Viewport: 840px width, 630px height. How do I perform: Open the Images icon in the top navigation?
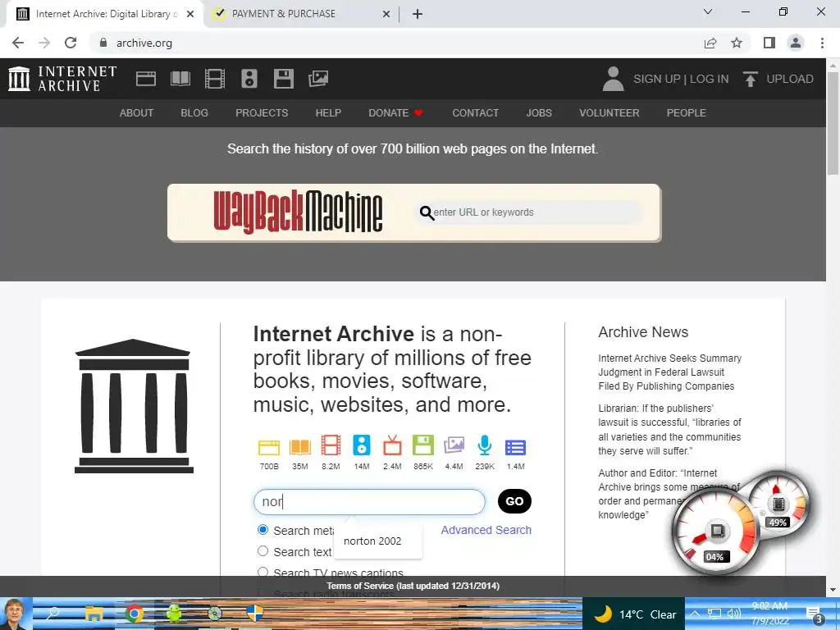click(x=318, y=79)
